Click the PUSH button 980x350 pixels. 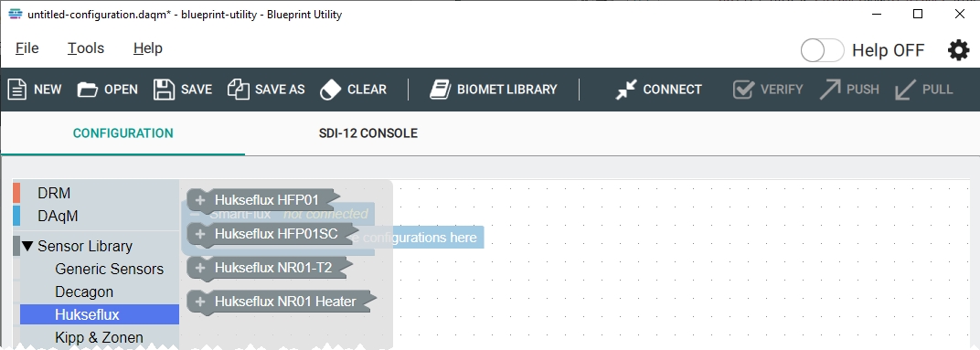[849, 90]
